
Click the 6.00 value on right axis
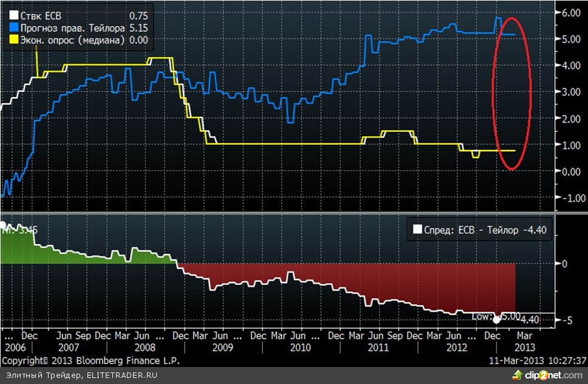(571, 13)
